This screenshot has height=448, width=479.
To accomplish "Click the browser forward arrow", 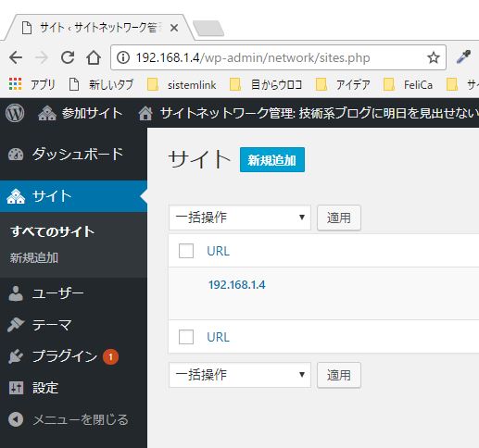I will (x=42, y=57).
